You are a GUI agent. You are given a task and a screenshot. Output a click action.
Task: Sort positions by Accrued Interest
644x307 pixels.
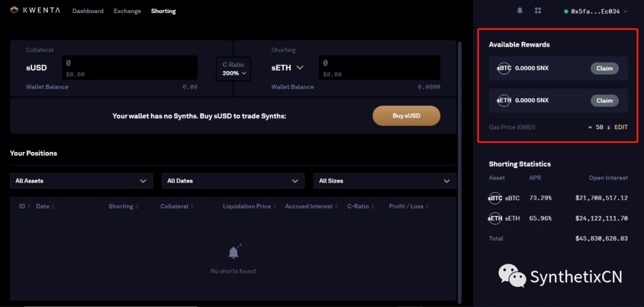tap(311, 206)
